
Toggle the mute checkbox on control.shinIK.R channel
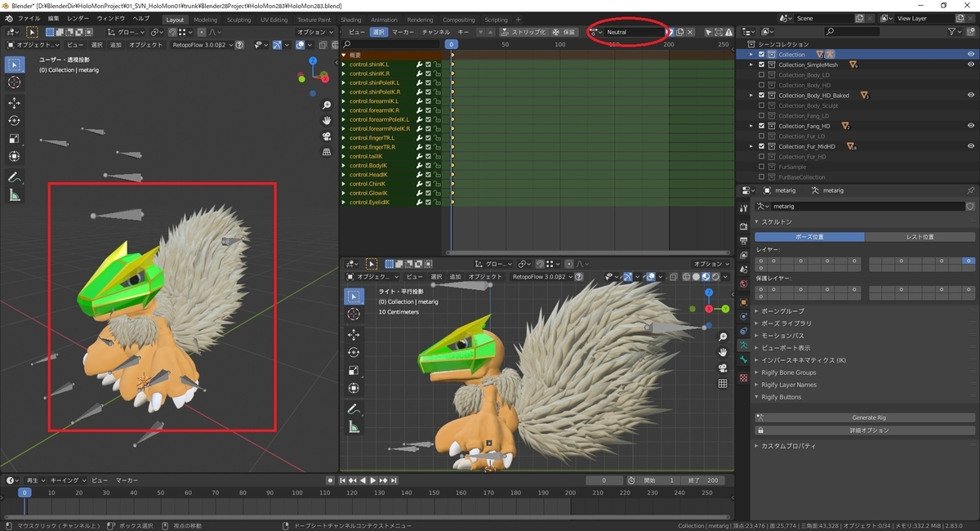click(x=428, y=73)
